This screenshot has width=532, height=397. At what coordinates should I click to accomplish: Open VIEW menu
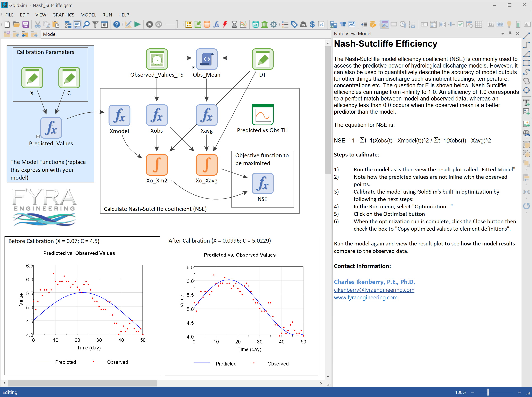(41, 15)
